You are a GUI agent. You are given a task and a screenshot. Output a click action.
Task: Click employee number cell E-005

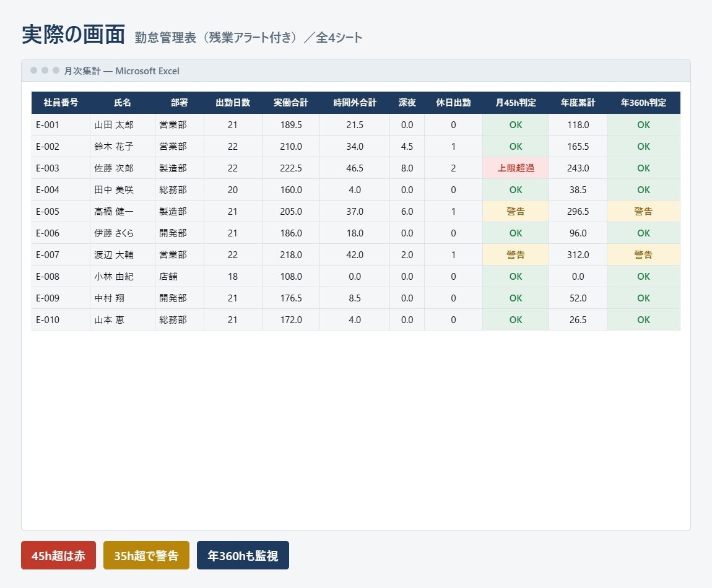[61, 211]
